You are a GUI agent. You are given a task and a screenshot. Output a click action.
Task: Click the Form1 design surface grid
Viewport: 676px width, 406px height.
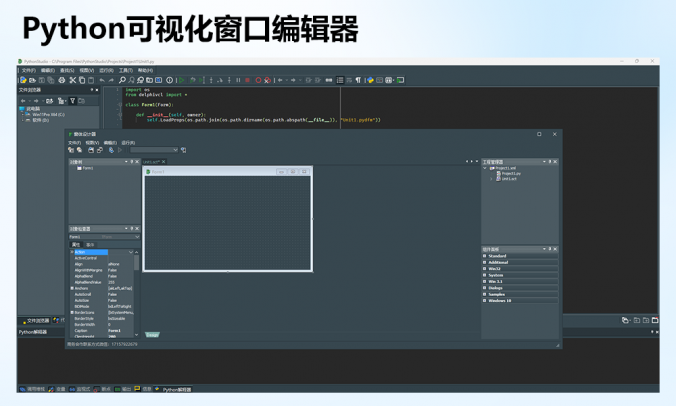point(228,223)
